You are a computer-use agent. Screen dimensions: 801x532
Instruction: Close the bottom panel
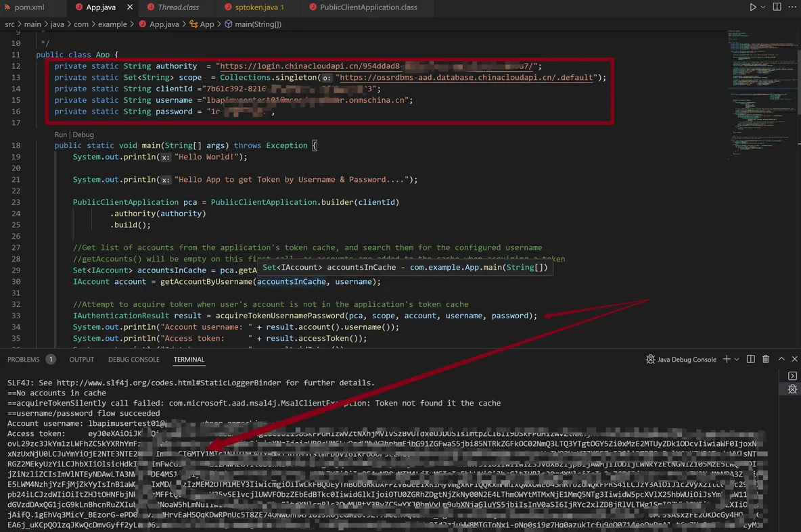click(x=794, y=360)
